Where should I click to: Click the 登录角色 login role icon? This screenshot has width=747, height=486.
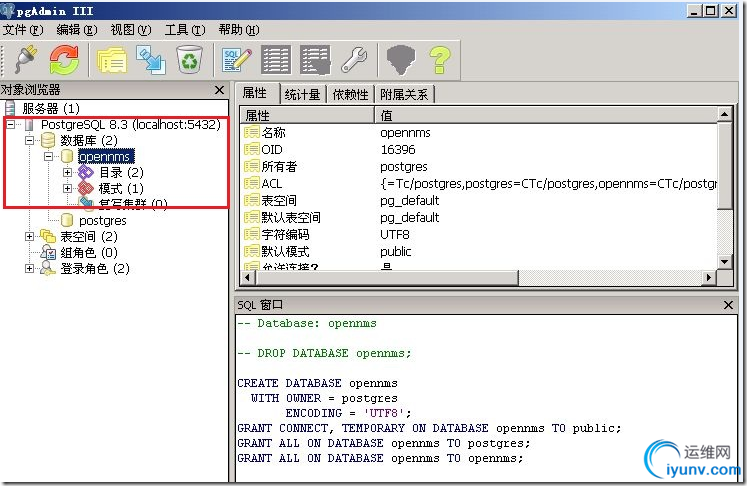(x=48, y=268)
